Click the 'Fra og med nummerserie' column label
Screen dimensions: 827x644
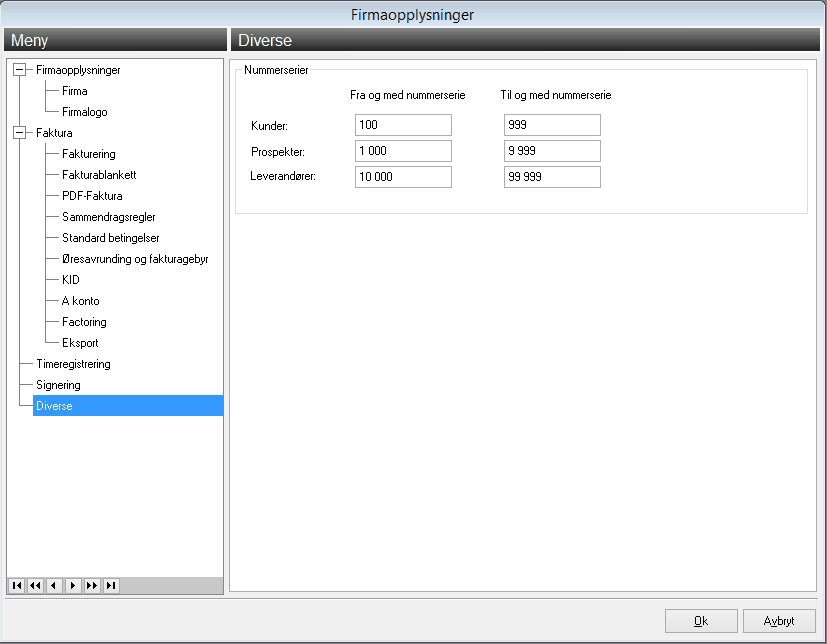click(x=408, y=95)
